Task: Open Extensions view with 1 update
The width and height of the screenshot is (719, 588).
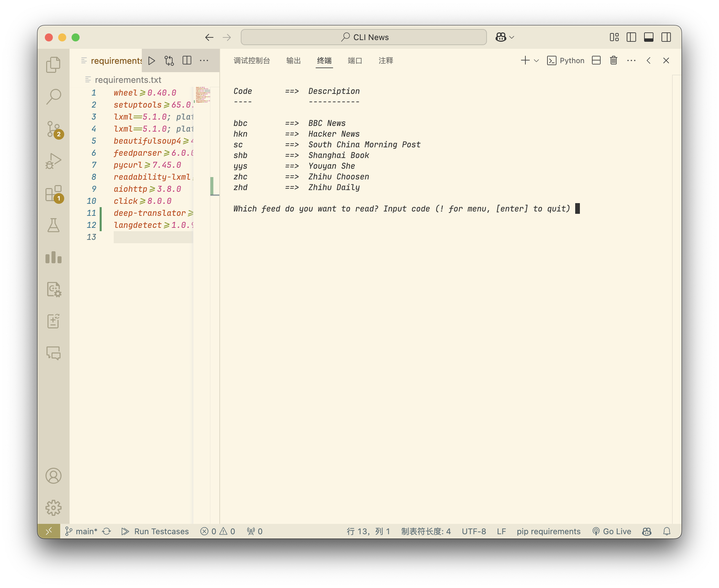Action: click(x=53, y=193)
